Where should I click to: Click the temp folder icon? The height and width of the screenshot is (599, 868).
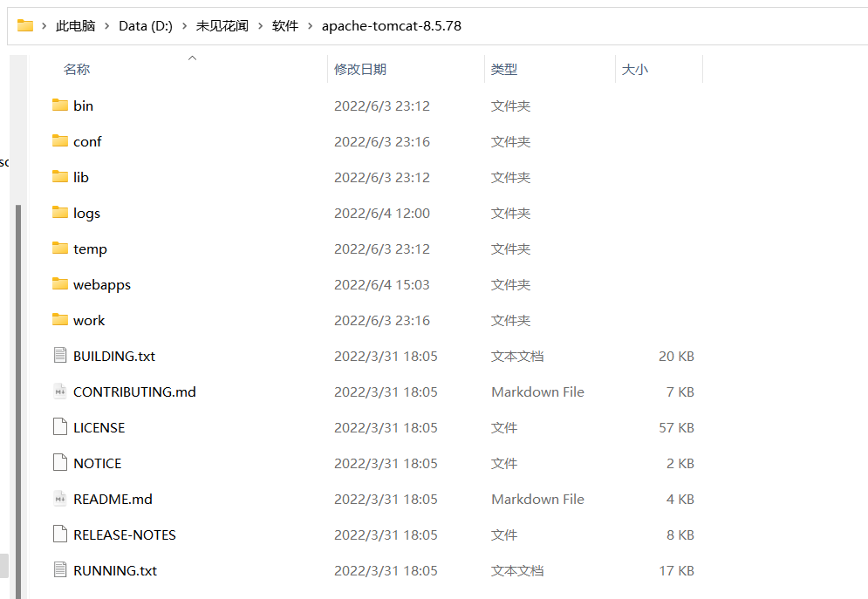[60, 248]
